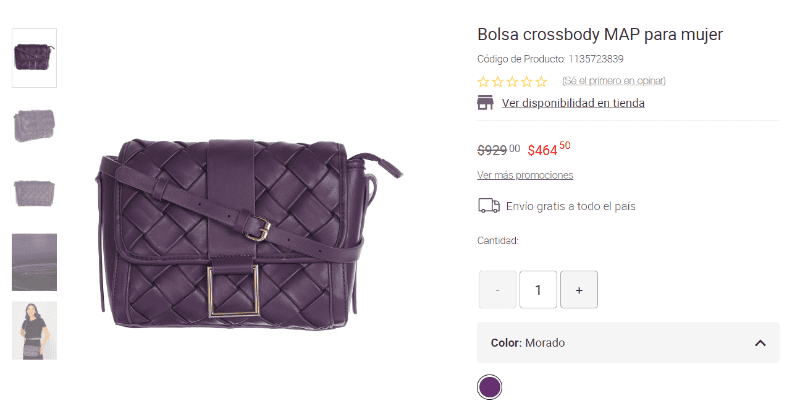800x406 pixels.
Task: Decrease quantity with the minus button
Action: (x=498, y=290)
